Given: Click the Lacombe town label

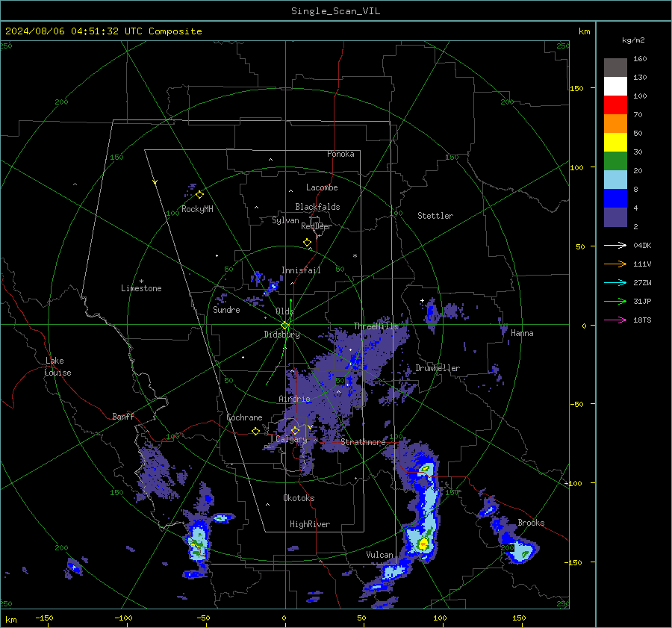Looking at the screenshot, I should [x=322, y=187].
